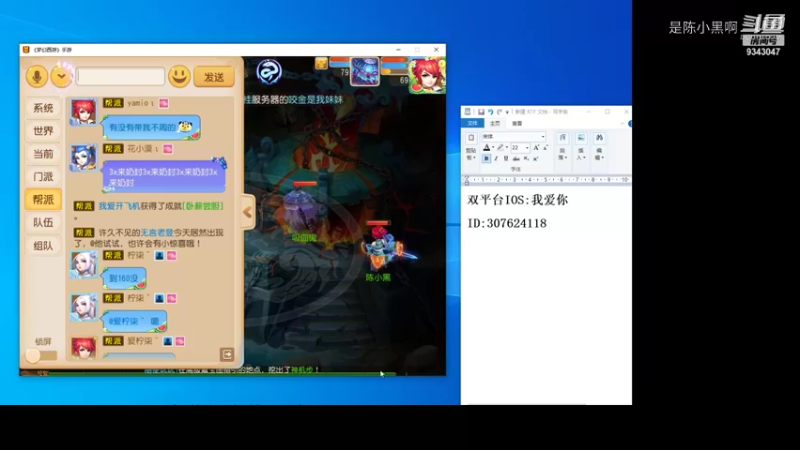
Task: Click the 有没有带我不周的 chat bubble
Action: (x=151, y=128)
